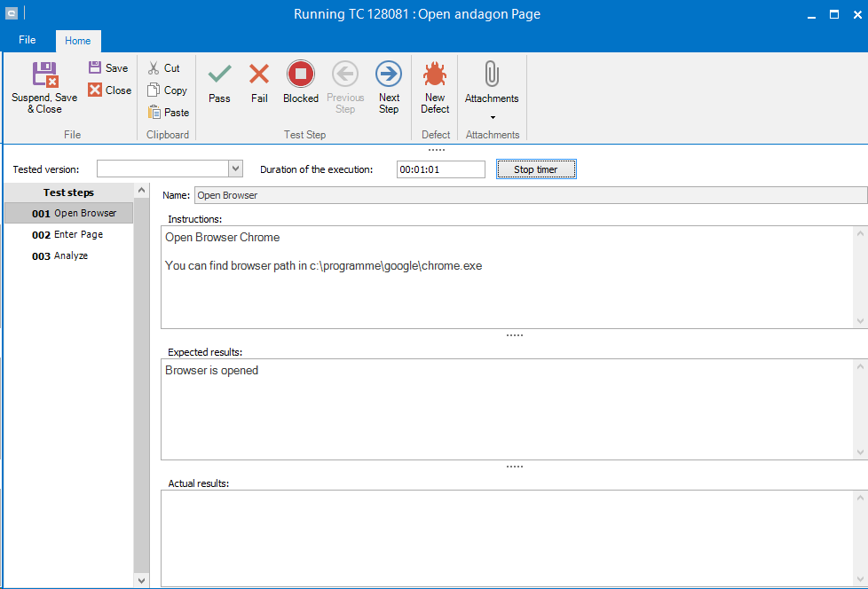Switch to the Home ribbon tab

[x=78, y=41]
